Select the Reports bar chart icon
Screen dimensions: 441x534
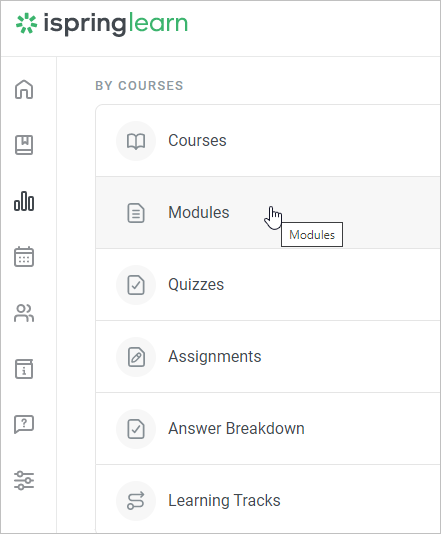(x=24, y=201)
